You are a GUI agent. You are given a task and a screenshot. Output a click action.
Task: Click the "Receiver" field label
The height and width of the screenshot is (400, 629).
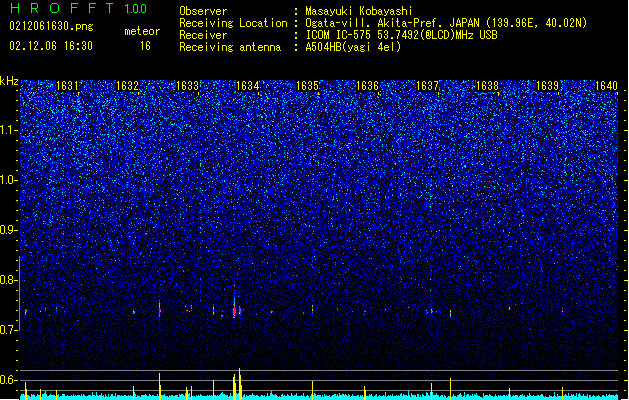pyautogui.click(x=203, y=35)
